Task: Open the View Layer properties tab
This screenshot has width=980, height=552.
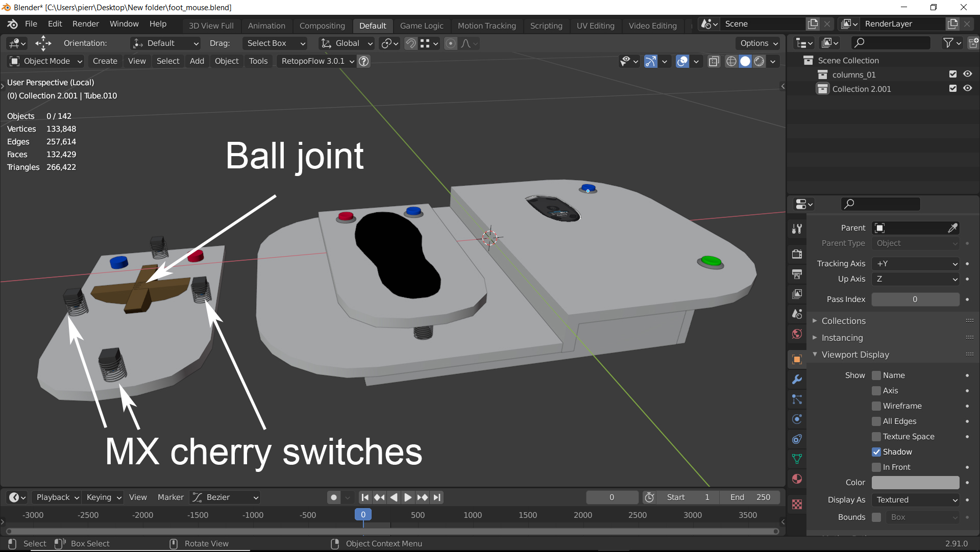Action: pyautogui.click(x=797, y=294)
